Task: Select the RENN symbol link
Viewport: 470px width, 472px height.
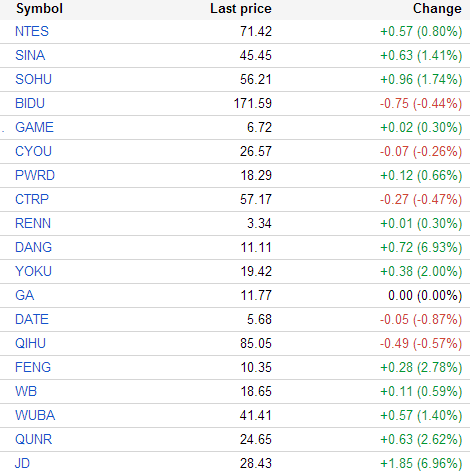Action: point(33,223)
